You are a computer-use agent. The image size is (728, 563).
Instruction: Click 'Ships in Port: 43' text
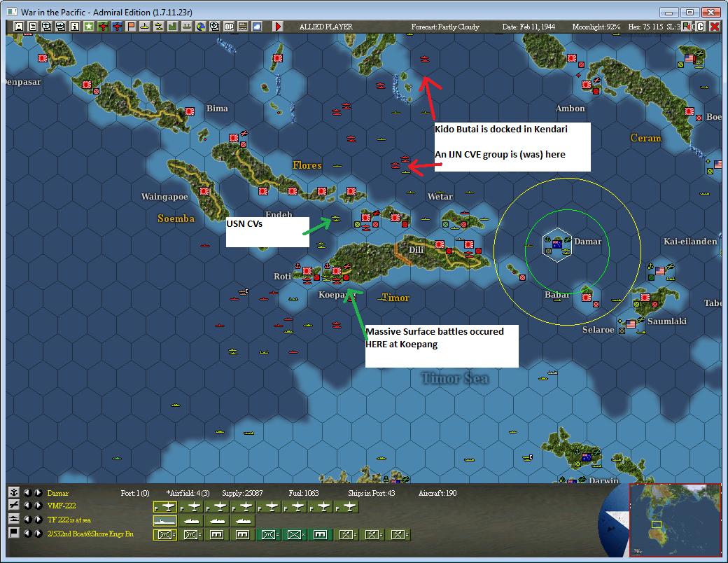[x=372, y=493]
